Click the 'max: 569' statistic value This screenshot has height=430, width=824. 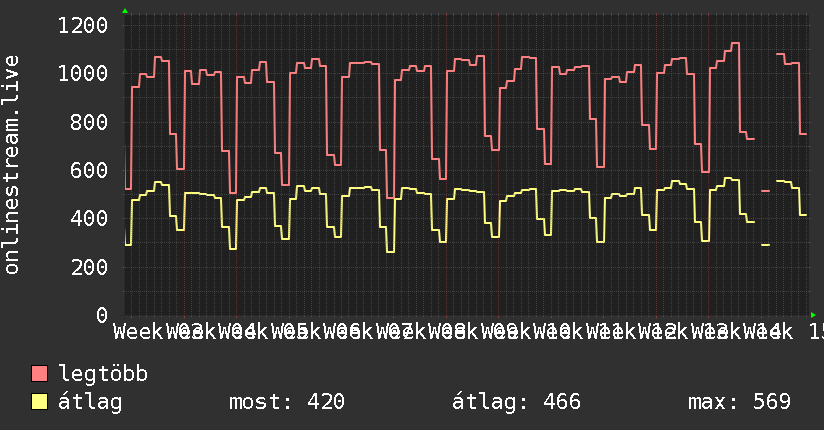point(739,402)
